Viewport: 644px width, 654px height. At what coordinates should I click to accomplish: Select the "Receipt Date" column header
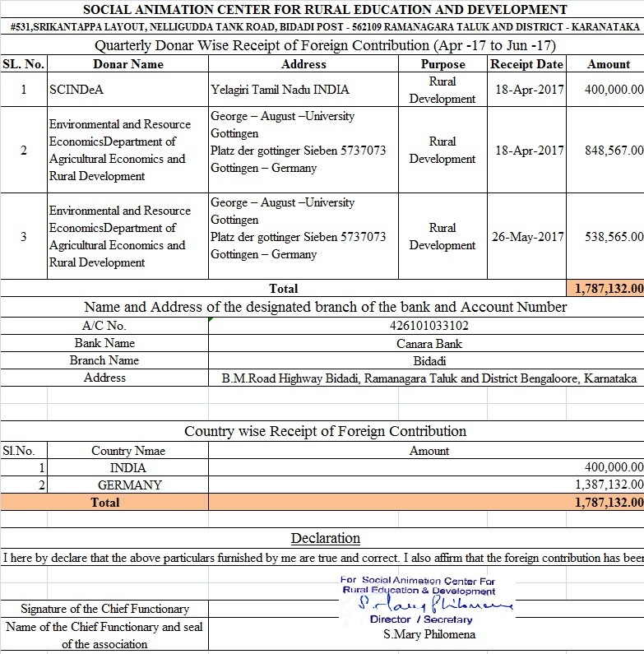click(526, 64)
